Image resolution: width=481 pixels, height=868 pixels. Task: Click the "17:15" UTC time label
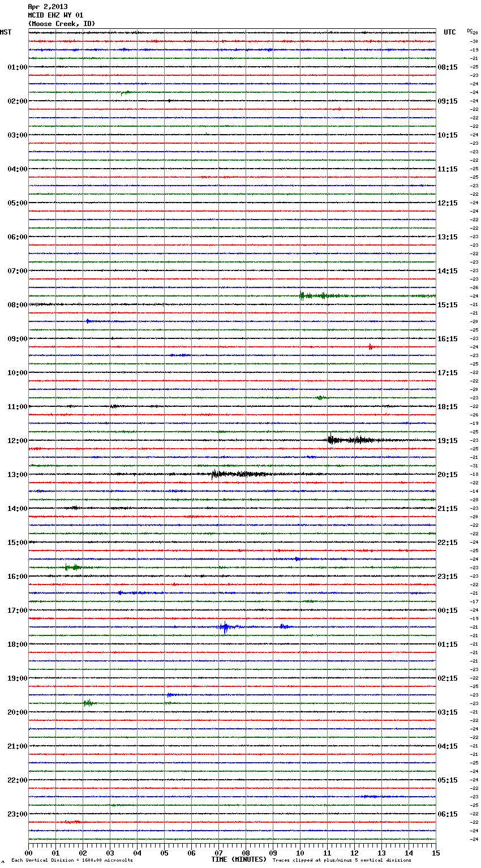pyautogui.click(x=448, y=373)
